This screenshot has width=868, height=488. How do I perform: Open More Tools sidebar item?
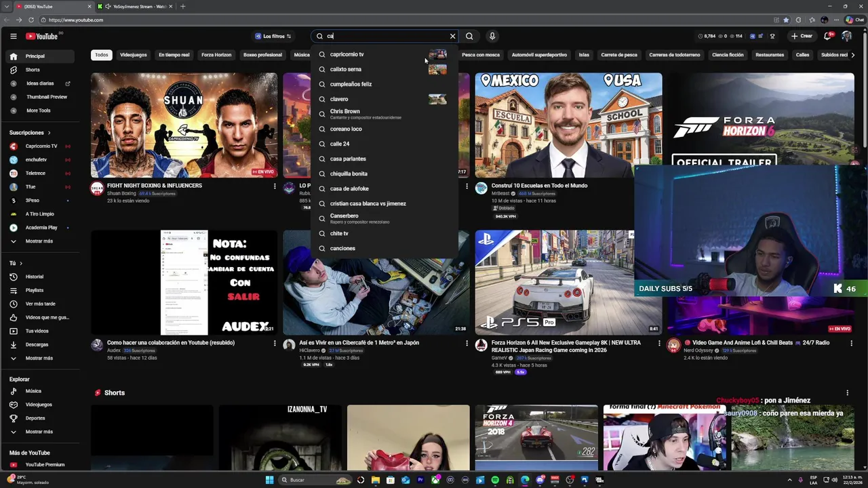click(39, 110)
